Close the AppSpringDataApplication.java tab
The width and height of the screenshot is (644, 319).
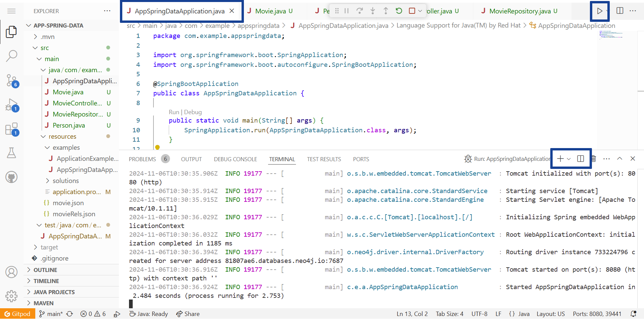[232, 11]
